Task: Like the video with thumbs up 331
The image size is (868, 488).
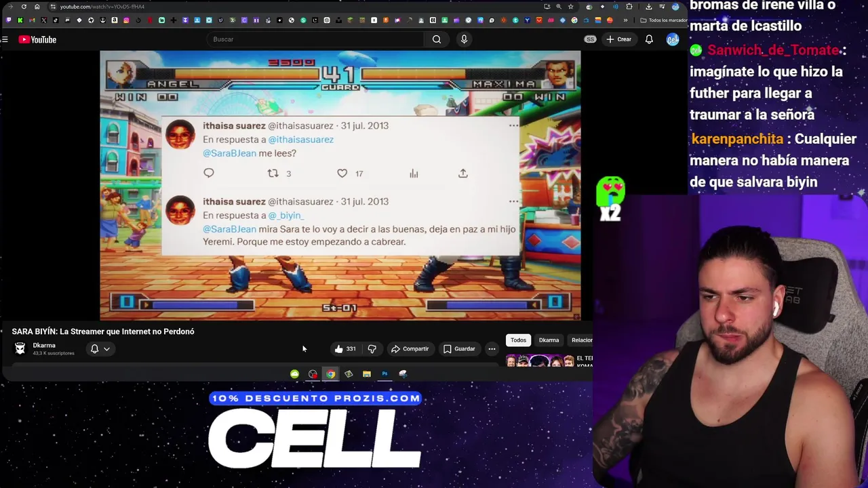Action: coord(345,349)
